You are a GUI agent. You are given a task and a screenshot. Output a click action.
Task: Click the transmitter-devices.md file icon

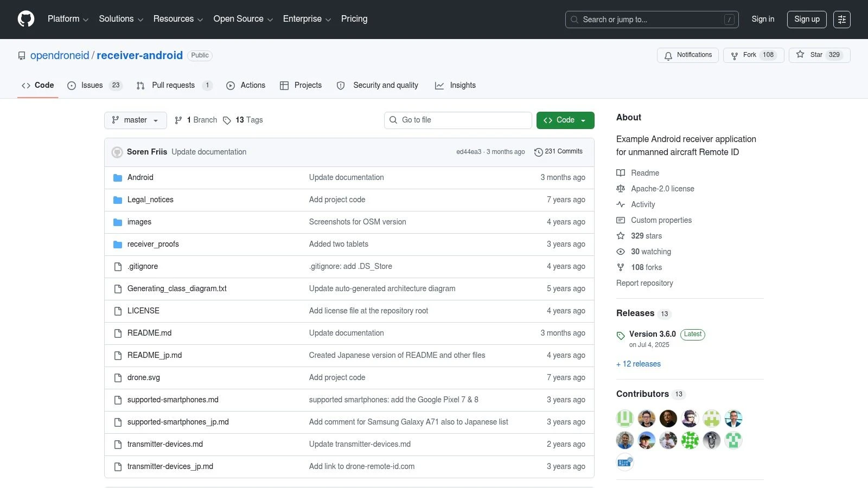tap(118, 445)
